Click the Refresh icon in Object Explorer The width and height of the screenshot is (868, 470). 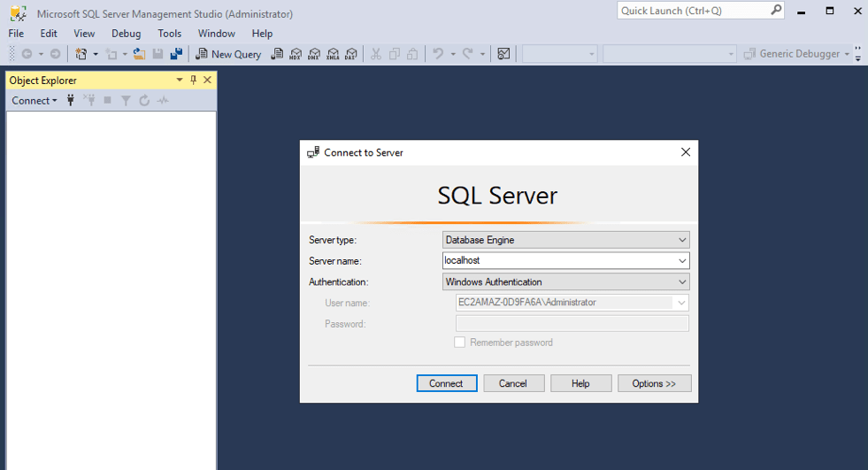[144, 100]
